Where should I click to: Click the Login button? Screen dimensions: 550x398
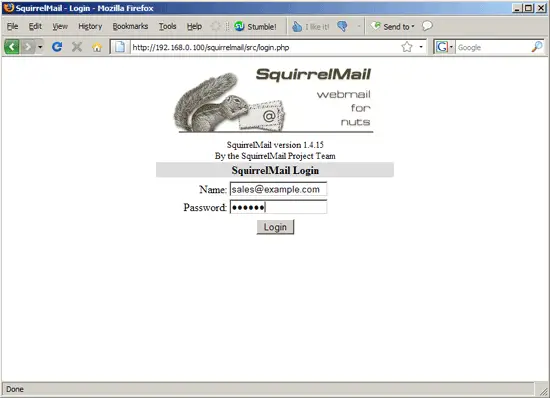pyautogui.click(x=275, y=227)
